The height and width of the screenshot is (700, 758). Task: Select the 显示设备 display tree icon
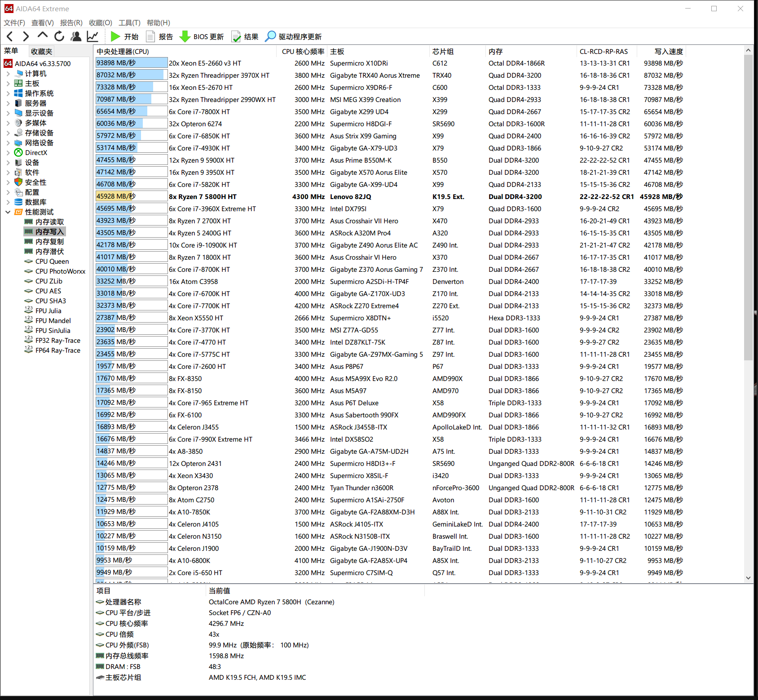18,113
